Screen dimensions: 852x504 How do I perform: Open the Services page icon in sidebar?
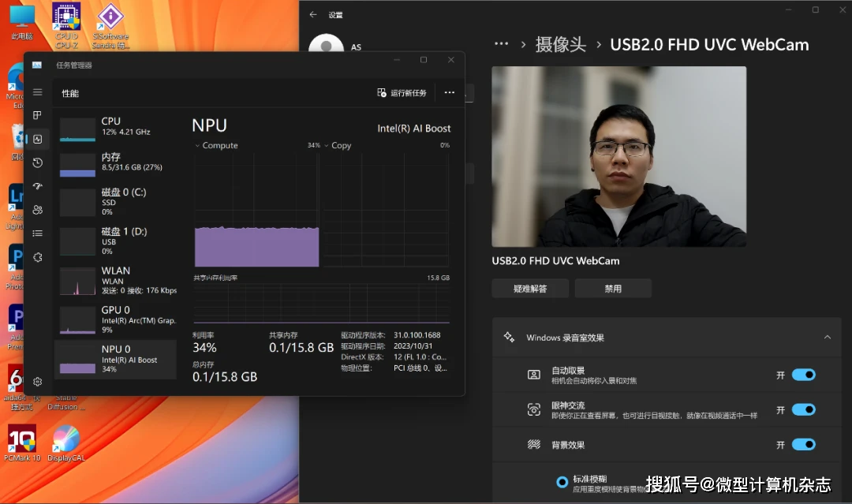(36, 257)
